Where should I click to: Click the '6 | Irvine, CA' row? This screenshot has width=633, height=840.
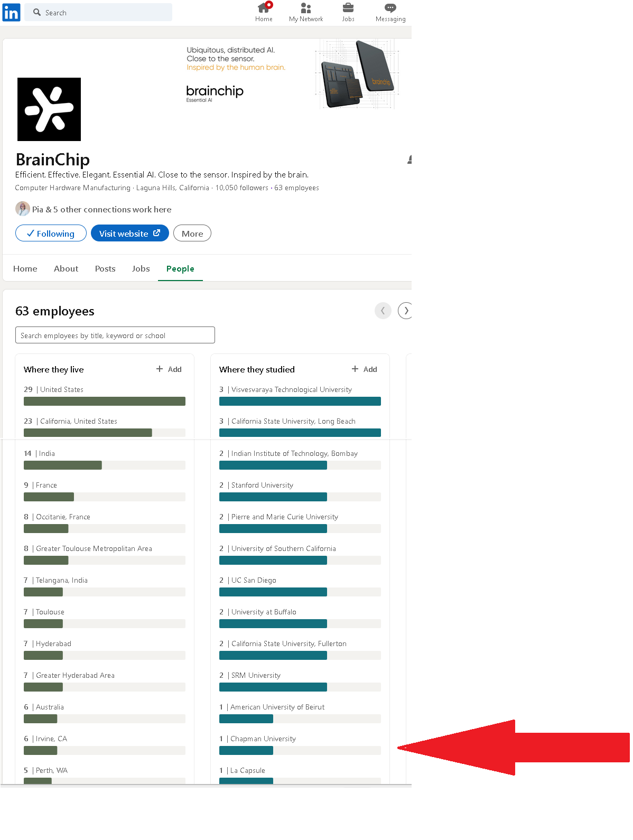105,745
